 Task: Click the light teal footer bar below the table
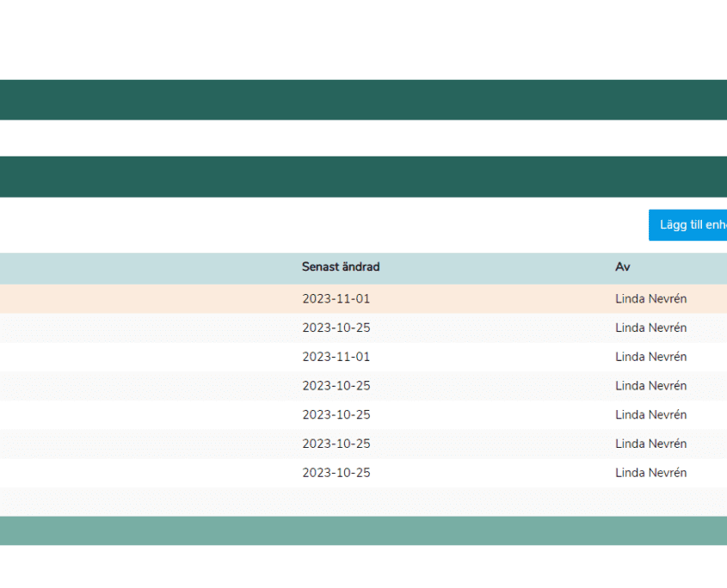(x=363, y=530)
